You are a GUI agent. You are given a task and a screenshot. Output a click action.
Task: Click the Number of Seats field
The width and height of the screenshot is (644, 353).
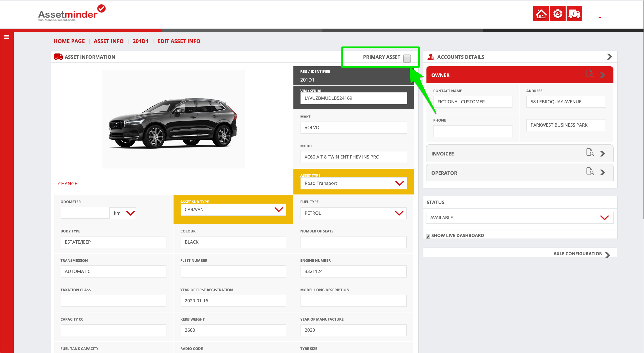coord(354,242)
